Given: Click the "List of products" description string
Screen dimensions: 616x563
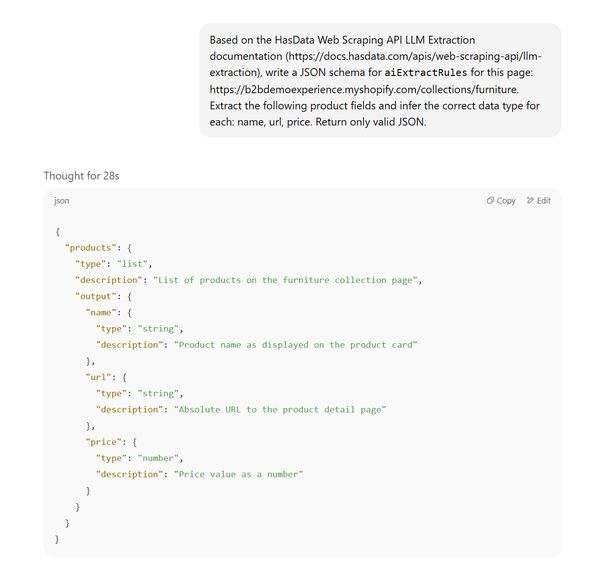Looking at the screenshot, I should [x=288, y=280].
